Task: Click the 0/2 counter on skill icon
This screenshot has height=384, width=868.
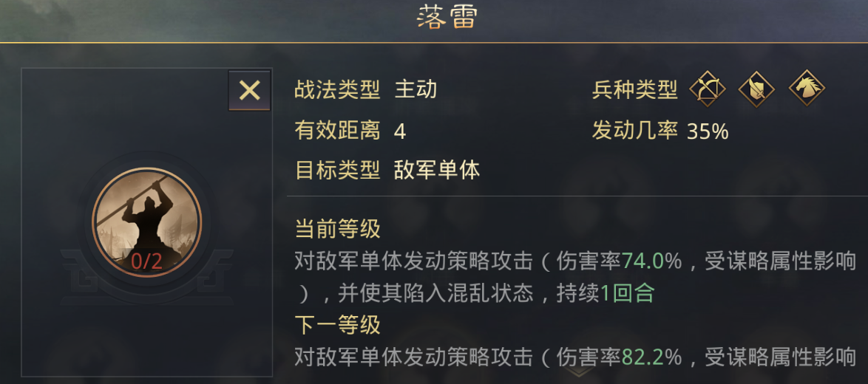Action: 146,261
